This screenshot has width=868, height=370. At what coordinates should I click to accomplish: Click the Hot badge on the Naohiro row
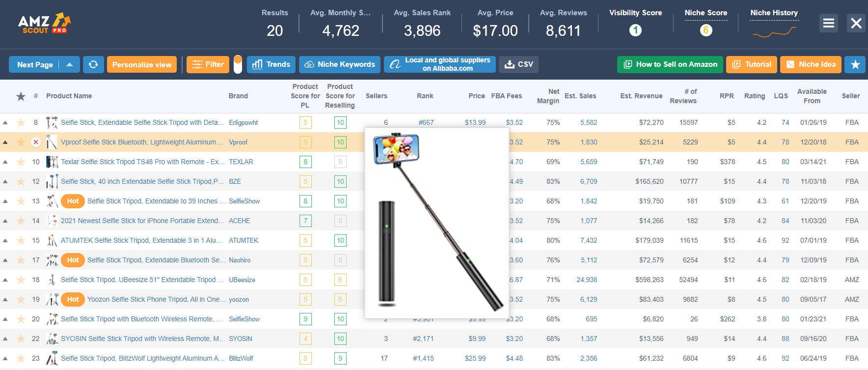point(73,260)
